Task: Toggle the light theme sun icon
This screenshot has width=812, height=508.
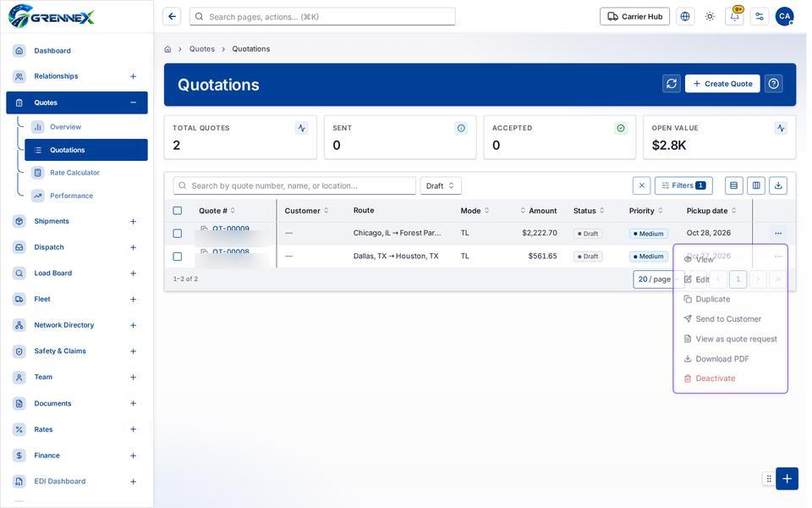Action: [x=710, y=17]
